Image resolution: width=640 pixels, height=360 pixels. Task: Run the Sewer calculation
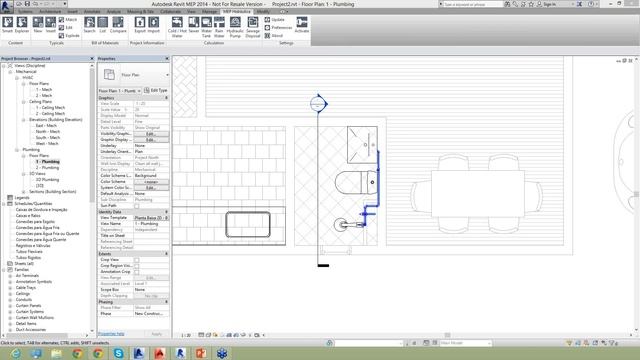(193, 25)
